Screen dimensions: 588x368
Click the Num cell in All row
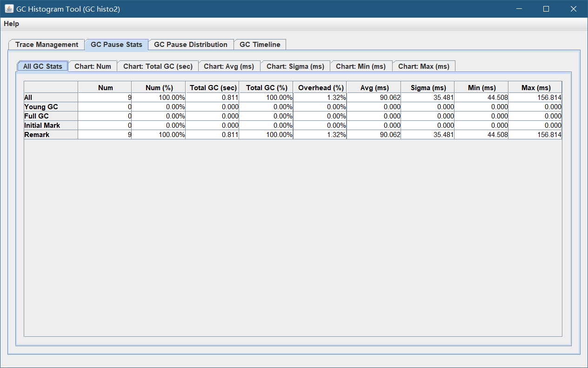pyautogui.click(x=105, y=98)
